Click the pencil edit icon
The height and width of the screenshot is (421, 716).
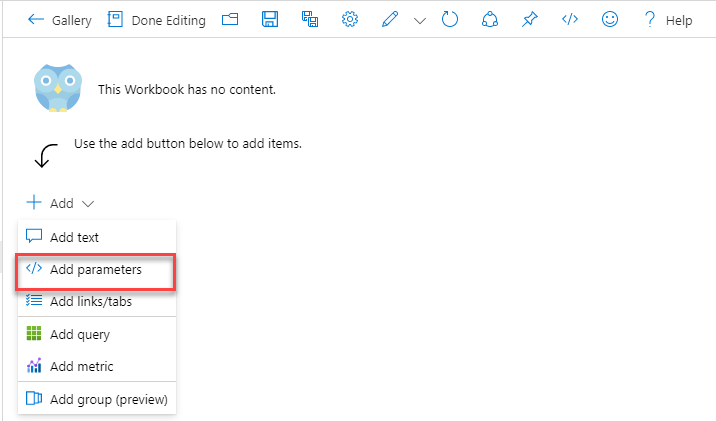point(390,19)
